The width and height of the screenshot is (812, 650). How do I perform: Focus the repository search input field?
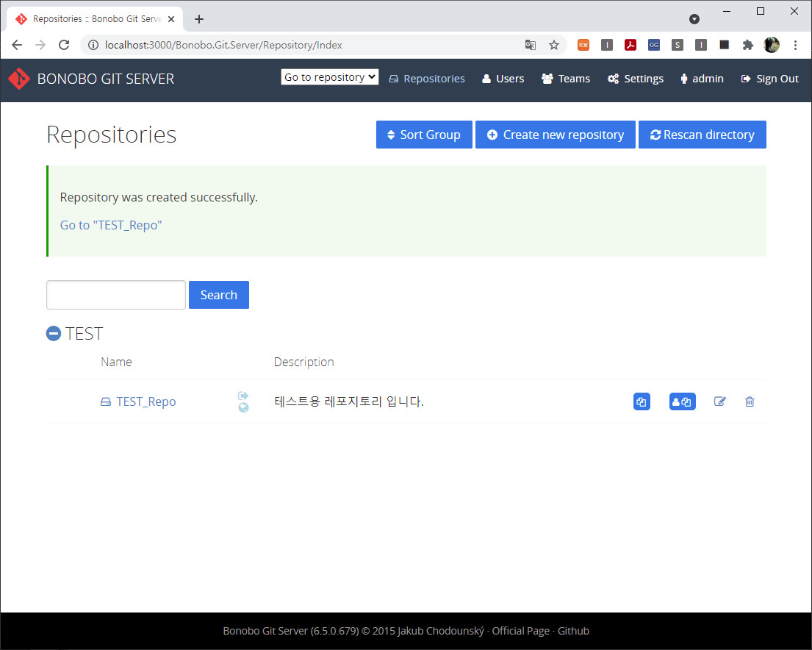tap(116, 295)
